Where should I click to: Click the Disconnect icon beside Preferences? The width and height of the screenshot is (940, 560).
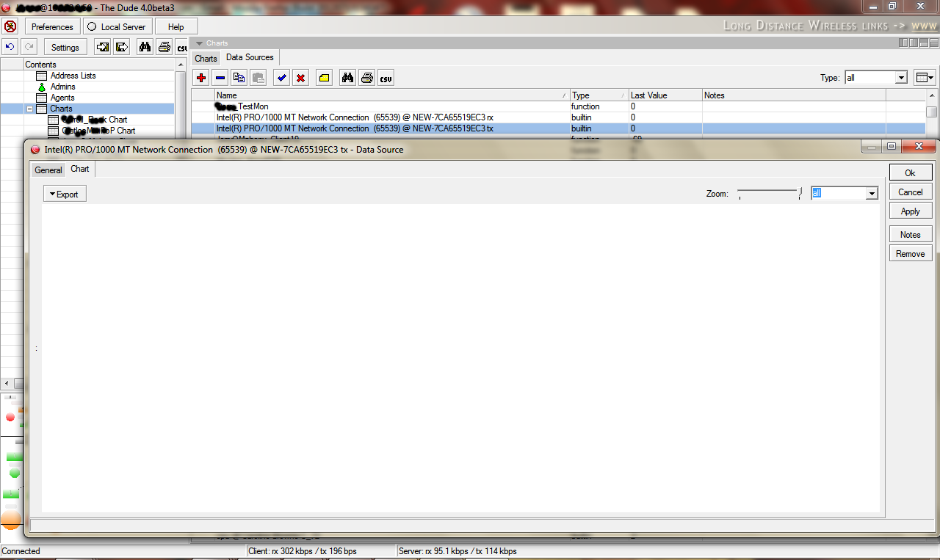pyautogui.click(x=10, y=26)
